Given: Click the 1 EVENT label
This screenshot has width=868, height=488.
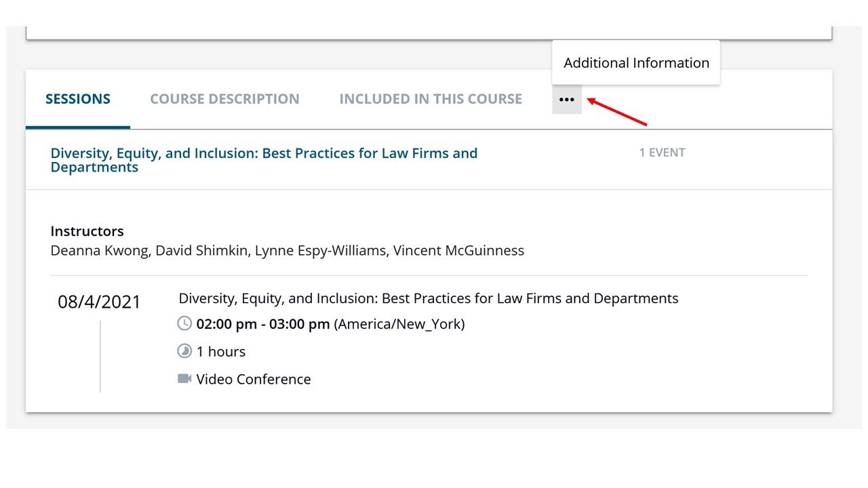Looking at the screenshot, I should (x=662, y=152).
